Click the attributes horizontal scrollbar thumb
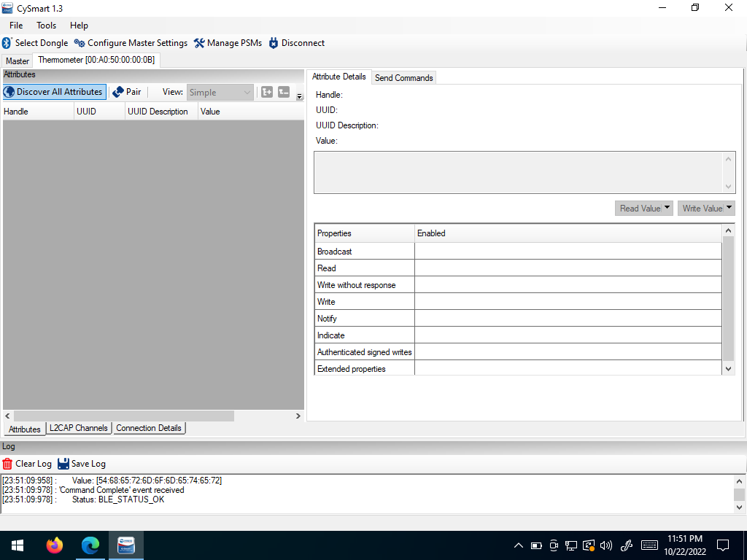747x560 pixels. pyautogui.click(x=124, y=416)
